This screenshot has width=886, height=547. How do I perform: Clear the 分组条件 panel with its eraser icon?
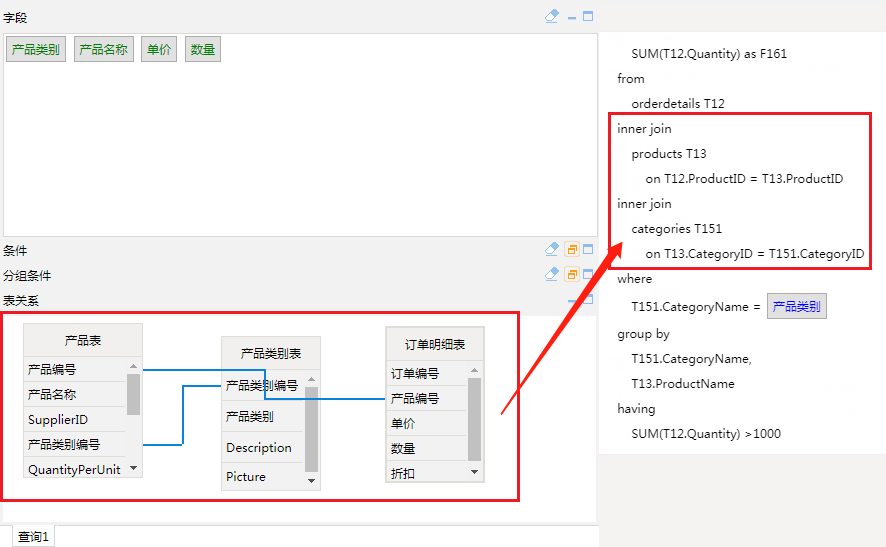[551, 275]
